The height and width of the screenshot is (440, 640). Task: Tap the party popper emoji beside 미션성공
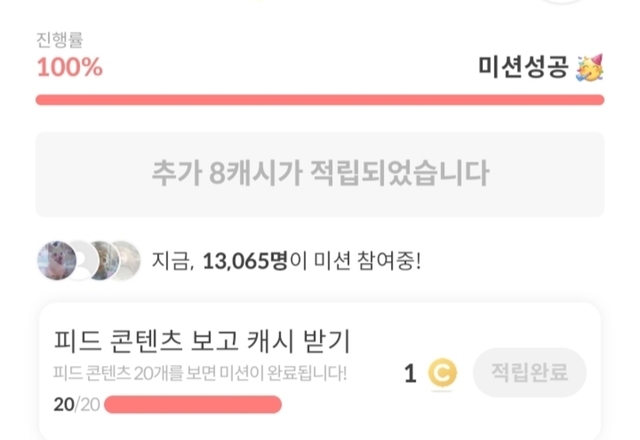tap(590, 69)
